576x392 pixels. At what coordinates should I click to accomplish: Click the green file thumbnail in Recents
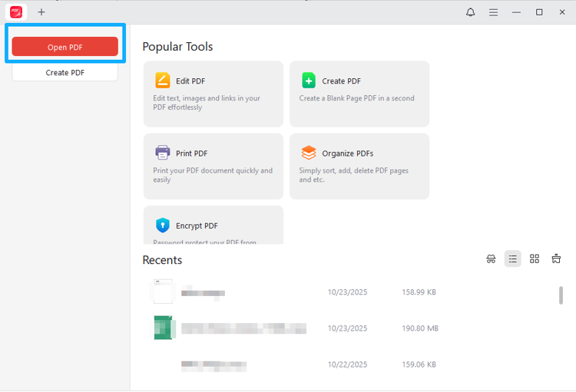pyautogui.click(x=164, y=328)
